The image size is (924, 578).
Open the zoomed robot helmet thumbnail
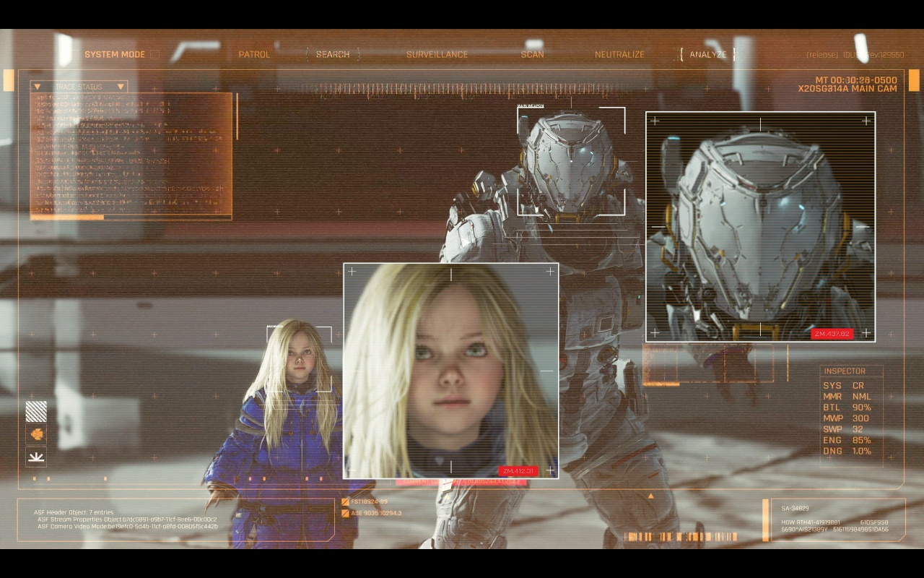(760, 226)
